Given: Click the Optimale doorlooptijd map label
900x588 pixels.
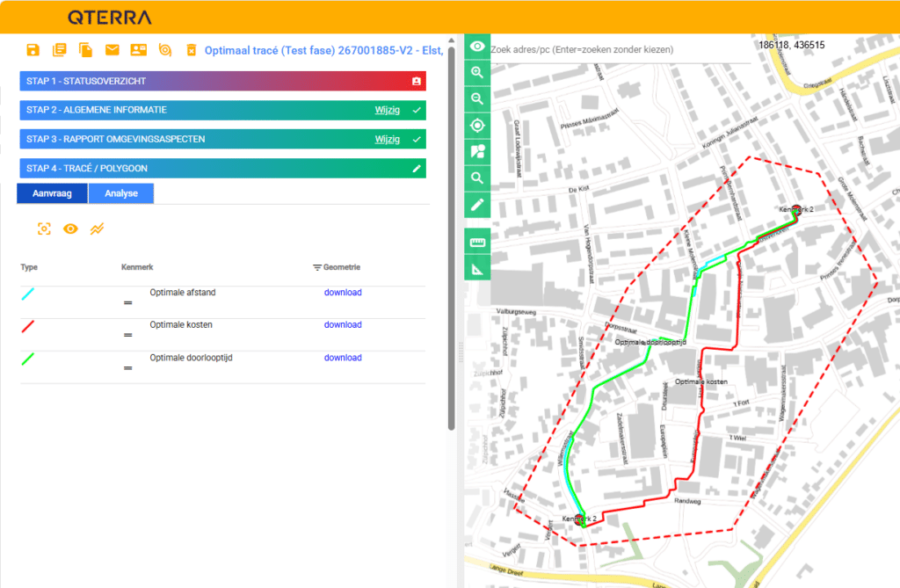Looking at the screenshot, I should [x=650, y=342].
